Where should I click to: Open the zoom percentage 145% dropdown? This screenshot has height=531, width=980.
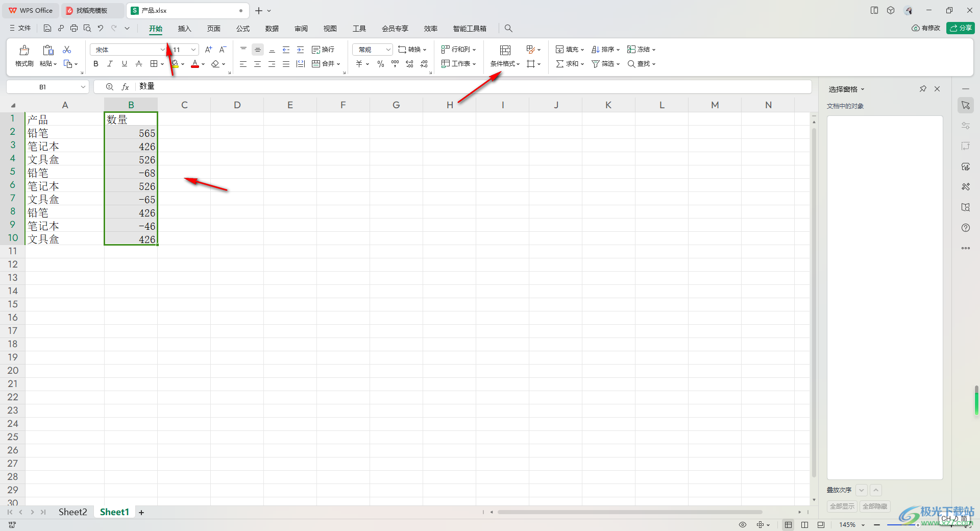[x=863, y=525]
